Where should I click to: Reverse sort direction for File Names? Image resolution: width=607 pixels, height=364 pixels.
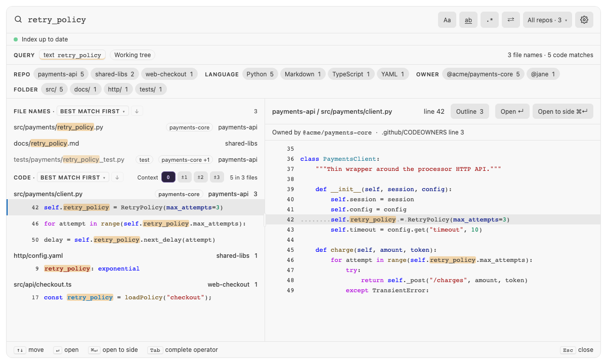(x=137, y=111)
